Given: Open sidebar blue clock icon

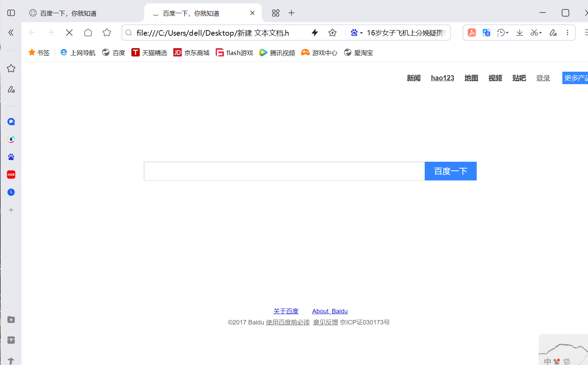Looking at the screenshot, I should [x=11, y=192].
